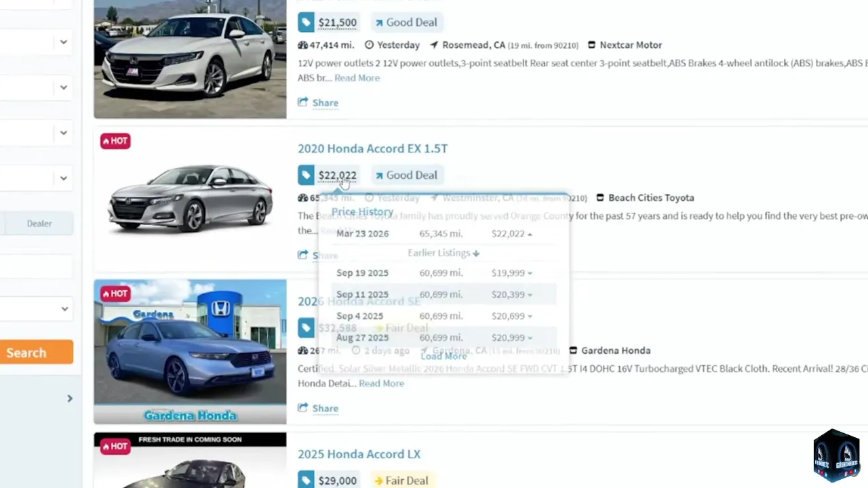Click the price tag icon beside $21,500
The height and width of the screenshot is (488, 868).
(306, 22)
